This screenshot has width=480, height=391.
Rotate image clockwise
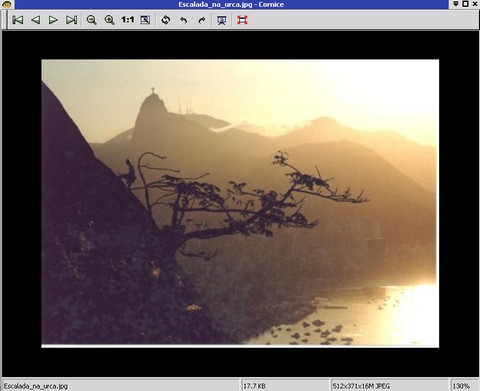point(202,20)
